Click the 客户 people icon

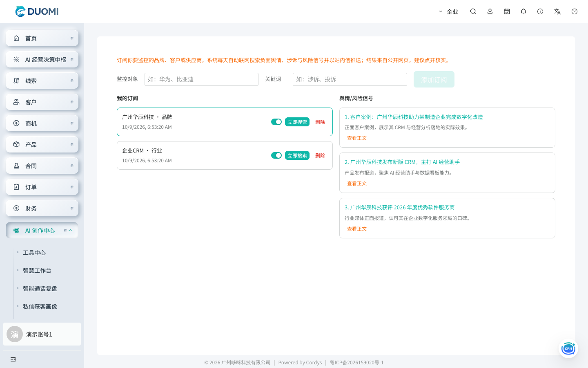tap(16, 102)
